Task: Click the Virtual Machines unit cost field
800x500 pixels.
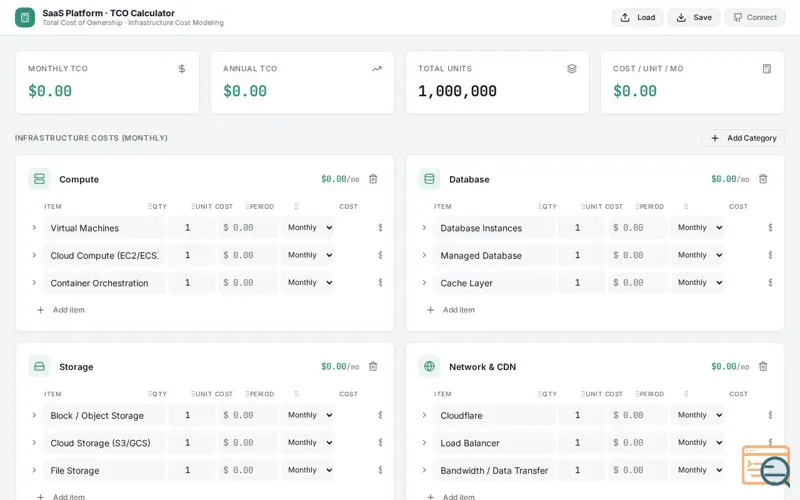Action: tap(247, 228)
